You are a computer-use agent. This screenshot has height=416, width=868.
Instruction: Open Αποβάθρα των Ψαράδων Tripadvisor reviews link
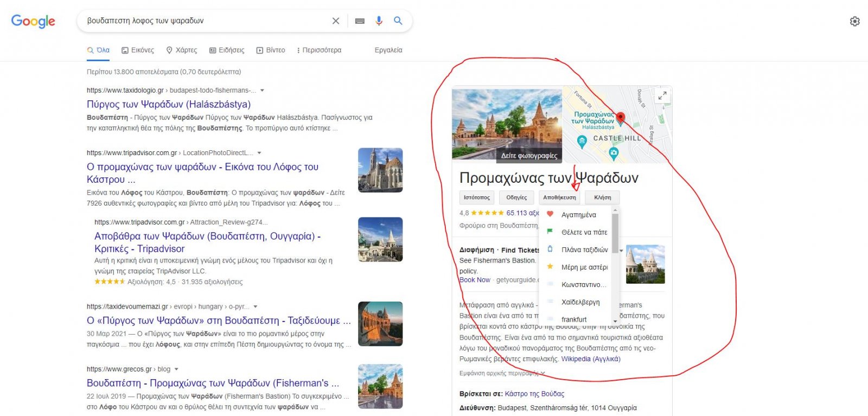coord(207,242)
